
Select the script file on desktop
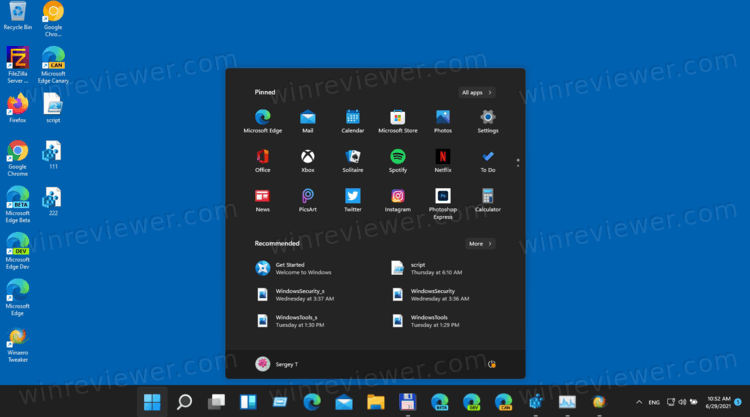(x=53, y=108)
